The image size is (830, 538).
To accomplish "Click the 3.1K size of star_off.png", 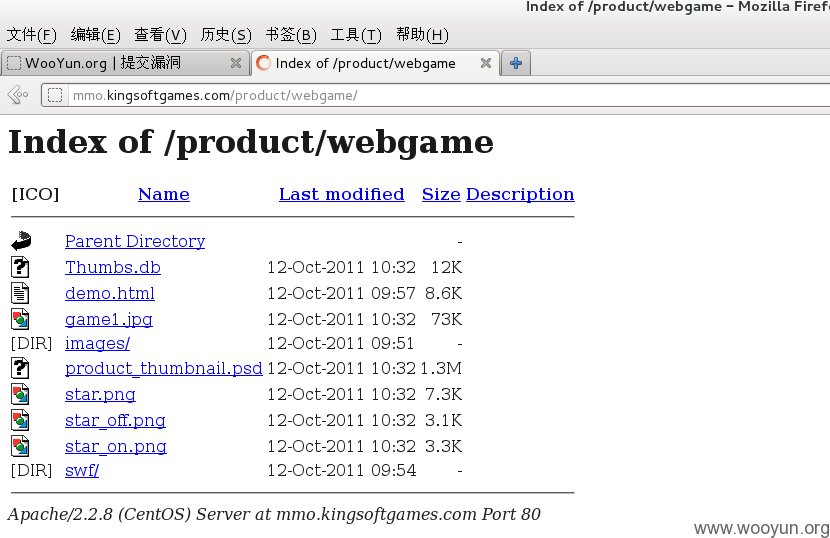I will [x=443, y=420].
